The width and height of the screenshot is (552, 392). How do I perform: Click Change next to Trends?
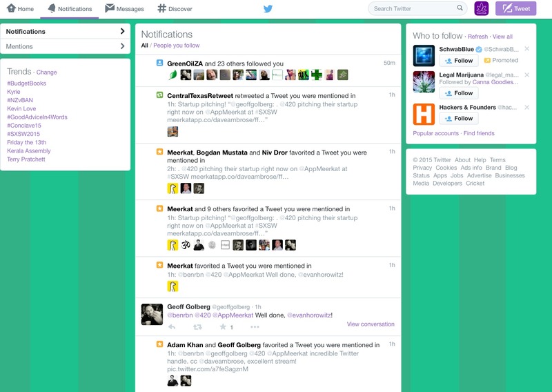(x=46, y=72)
